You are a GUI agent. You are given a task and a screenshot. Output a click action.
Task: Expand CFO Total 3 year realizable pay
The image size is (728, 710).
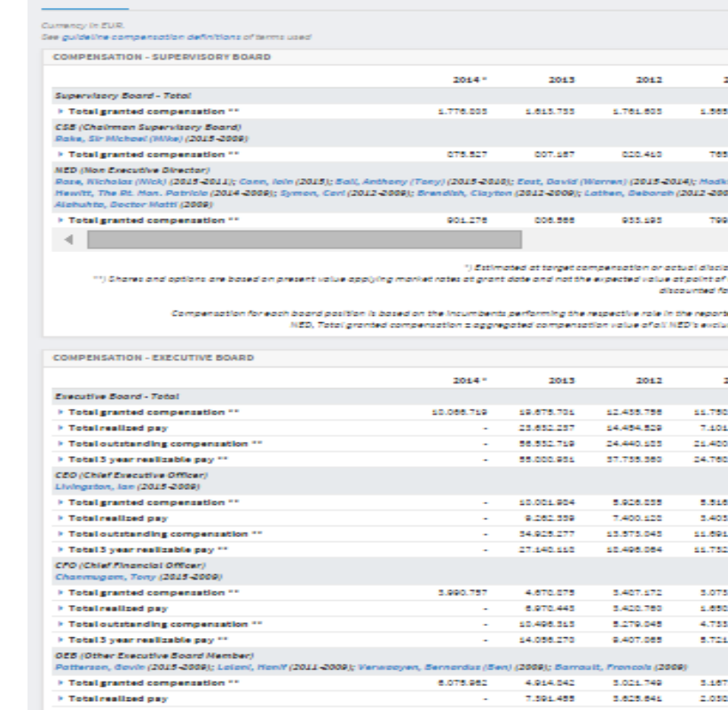click(x=59, y=640)
